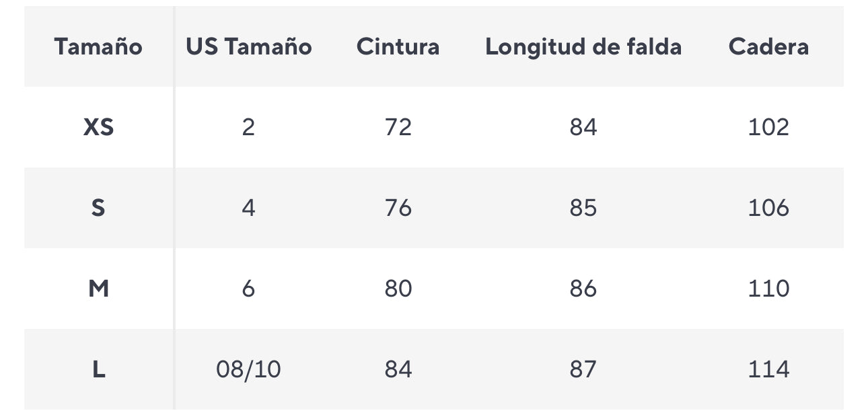868x411 pixels.
Task: Select the Longitud de falda header
Action: [583, 46]
